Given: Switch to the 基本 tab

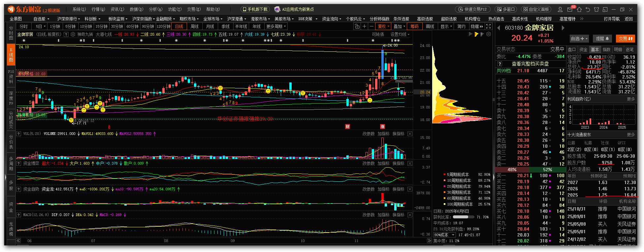Looking at the screenshot, I should pyautogui.click(x=595, y=49).
